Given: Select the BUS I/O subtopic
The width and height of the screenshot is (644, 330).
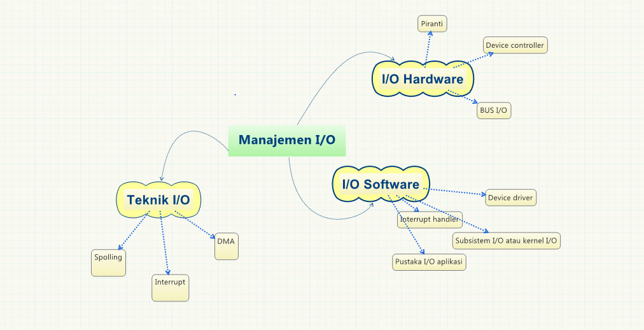Looking at the screenshot, I should (494, 111).
